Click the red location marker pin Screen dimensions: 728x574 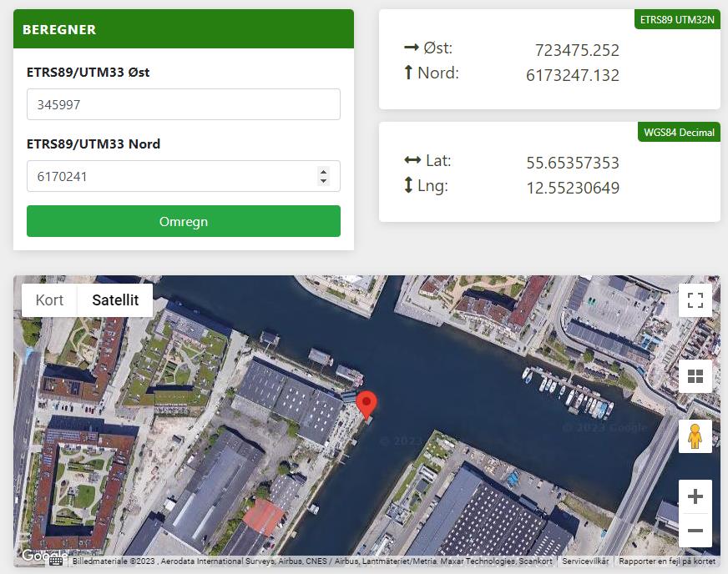[367, 405]
